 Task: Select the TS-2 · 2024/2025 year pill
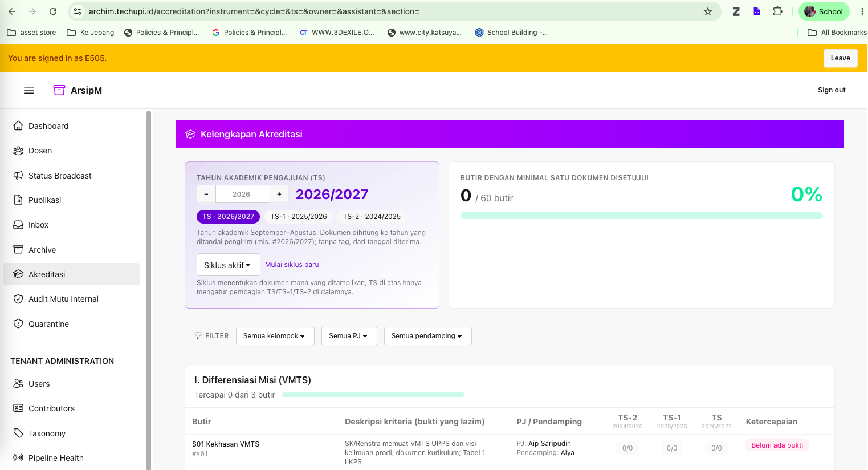click(x=372, y=217)
